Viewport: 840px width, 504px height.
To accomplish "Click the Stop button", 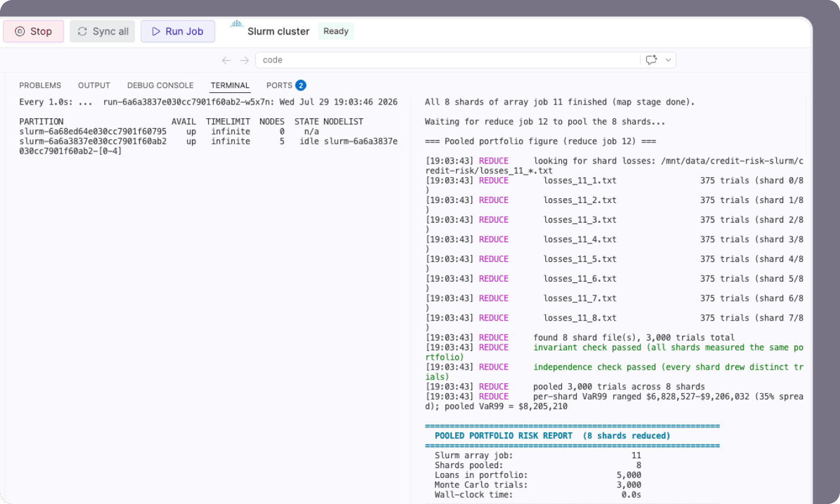I will 33,32.
